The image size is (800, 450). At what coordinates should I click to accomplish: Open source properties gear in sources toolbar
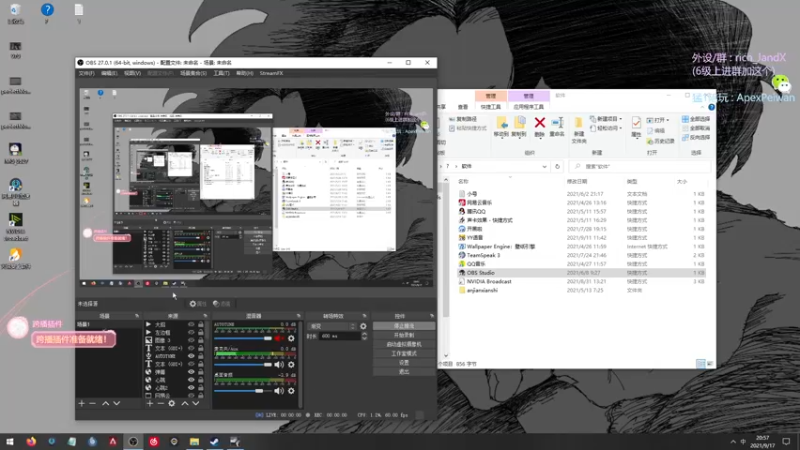point(171,404)
